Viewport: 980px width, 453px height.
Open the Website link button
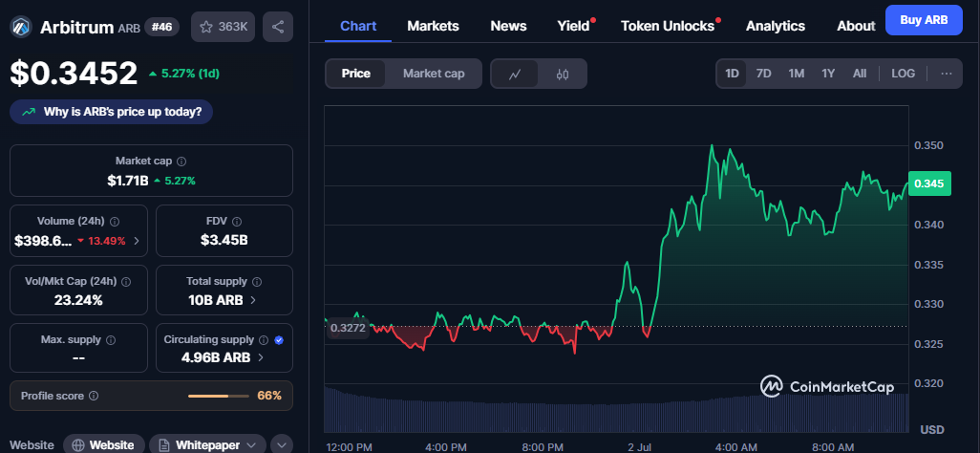pos(104,444)
